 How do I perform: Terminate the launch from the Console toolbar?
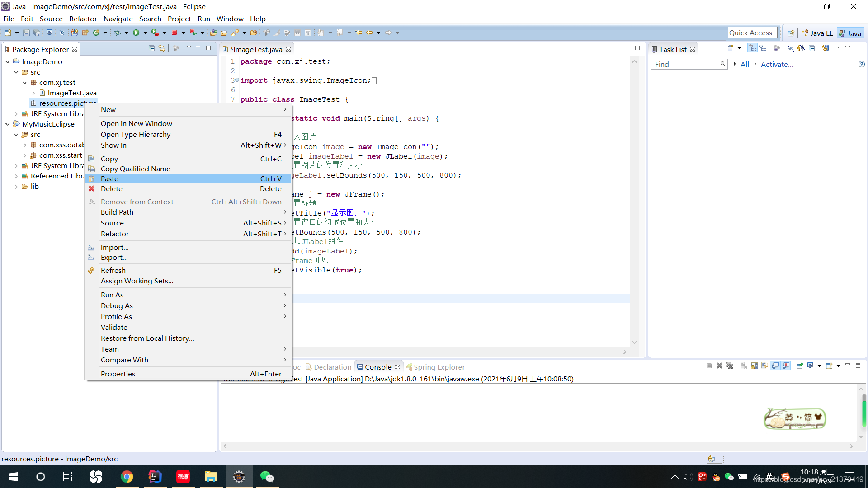click(x=709, y=366)
